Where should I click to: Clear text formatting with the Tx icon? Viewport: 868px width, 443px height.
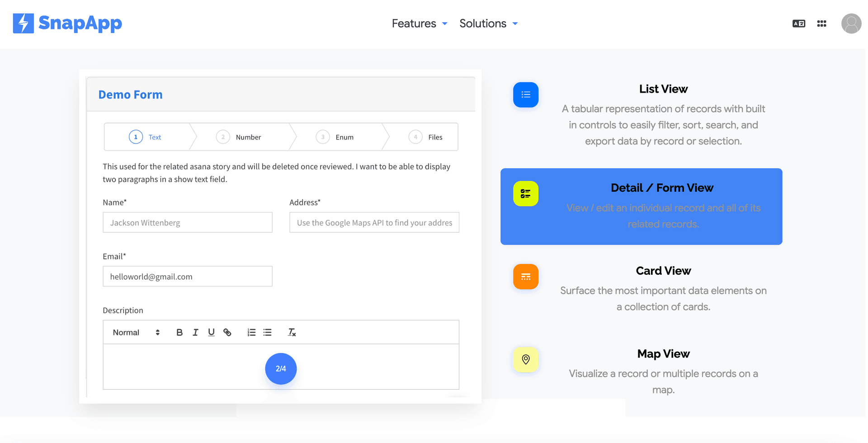[292, 332]
